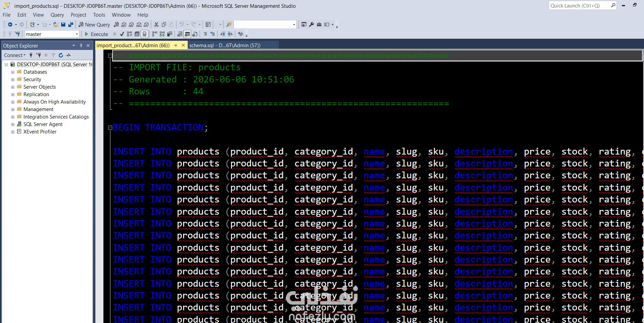644x323 pixels.
Task: Click the Execute button
Action: point(96,34)
